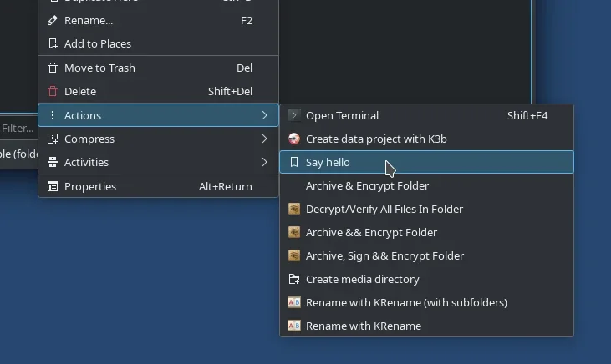Click the Filter input field

click(17, 129)
